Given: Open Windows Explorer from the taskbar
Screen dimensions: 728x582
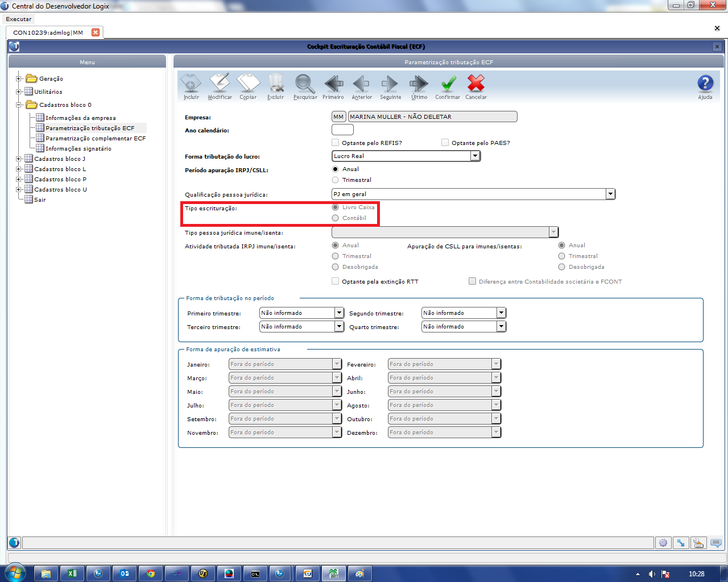Looking at the screenshot, I should click(x=46, y=573).
